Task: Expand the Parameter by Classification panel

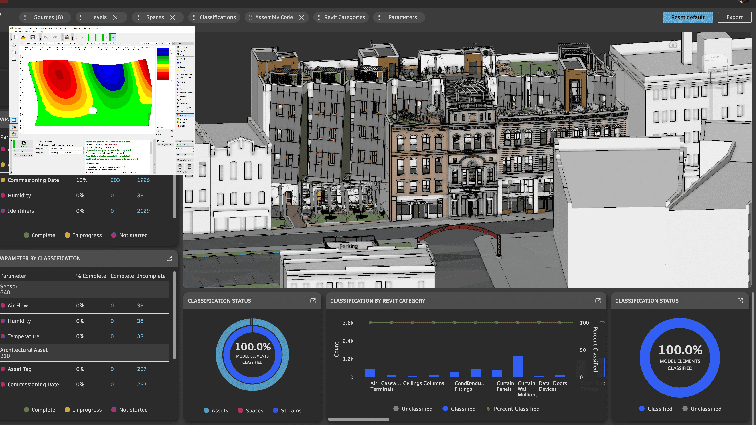Action: (169, 258)
